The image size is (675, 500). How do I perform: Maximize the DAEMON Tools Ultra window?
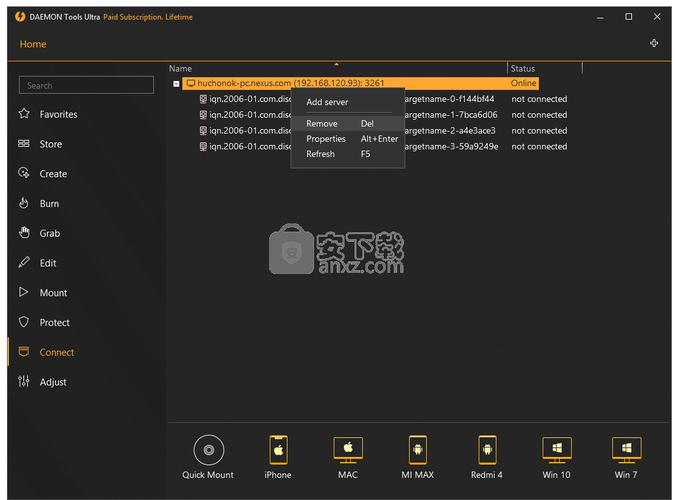629,16
